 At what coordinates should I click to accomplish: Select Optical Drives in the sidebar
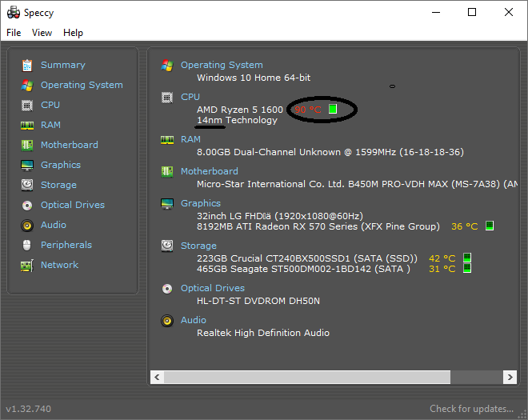click(73, 205)
